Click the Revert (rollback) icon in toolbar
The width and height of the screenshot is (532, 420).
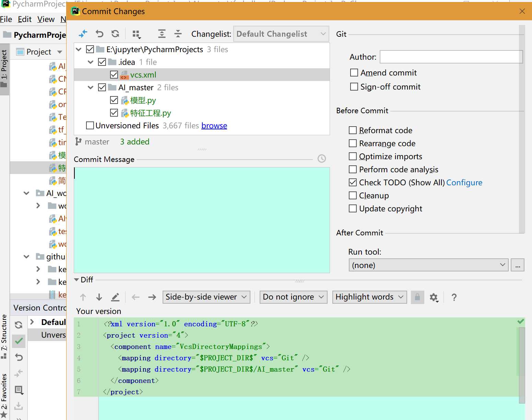(x=99, y=34)
